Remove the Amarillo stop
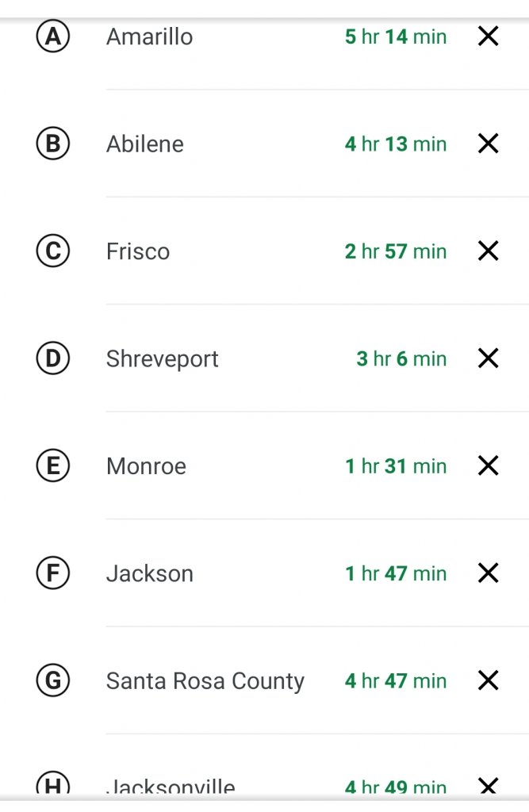 pos(488,36)
